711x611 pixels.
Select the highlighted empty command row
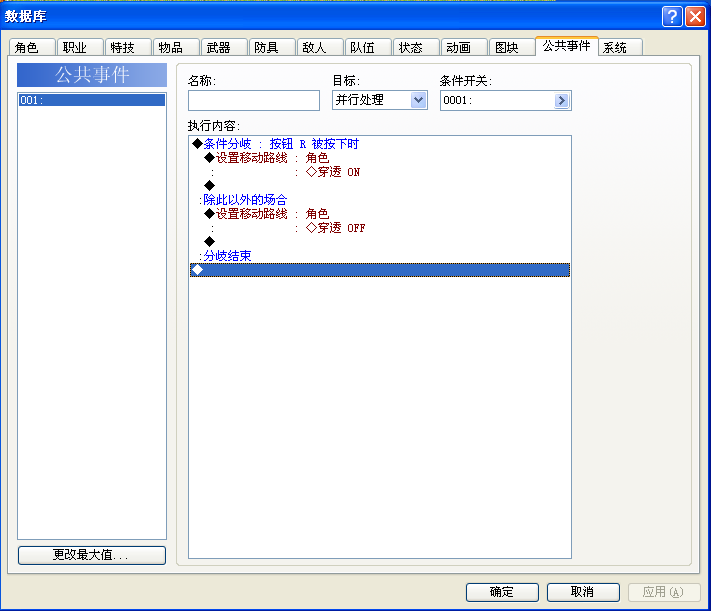380,270
